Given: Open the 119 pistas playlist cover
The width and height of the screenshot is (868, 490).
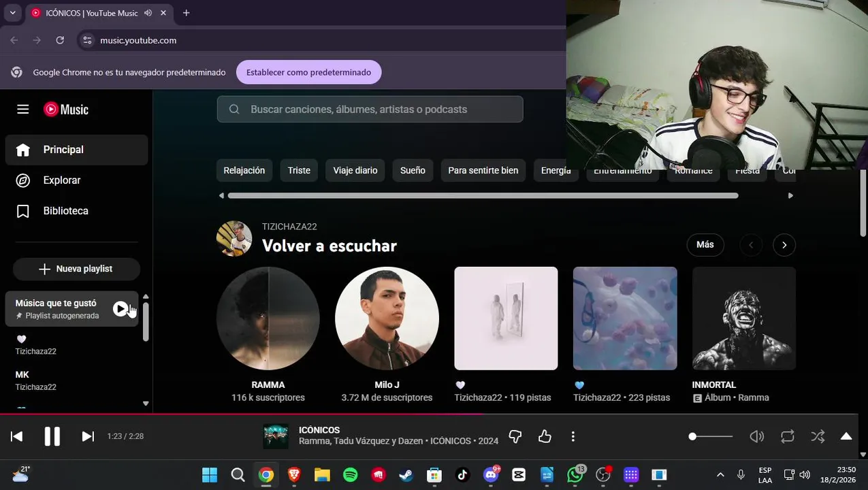Looking at the screenshot, I should pyautogui.click(x=506, y=318).
